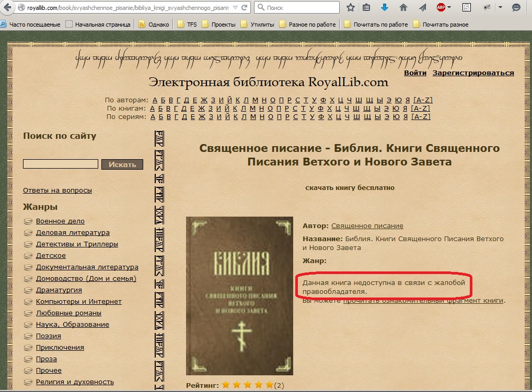
Task: Click the browser back arrow button
Action: 7,8
